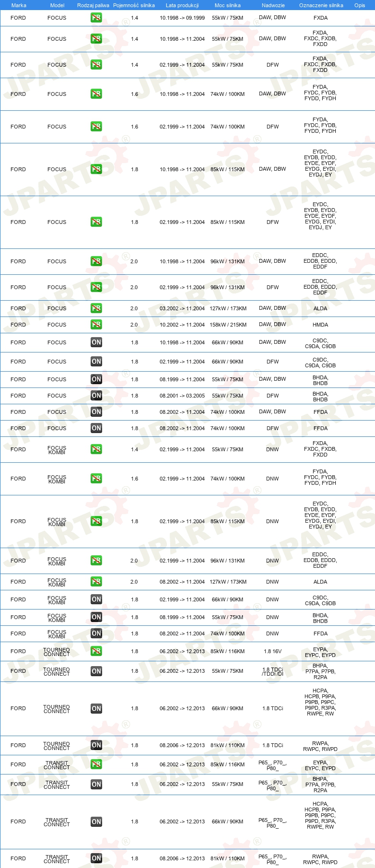Click the 'Nadwozie' column header
375x868 pixels.
pyautogui.click(x=273, y=5)
